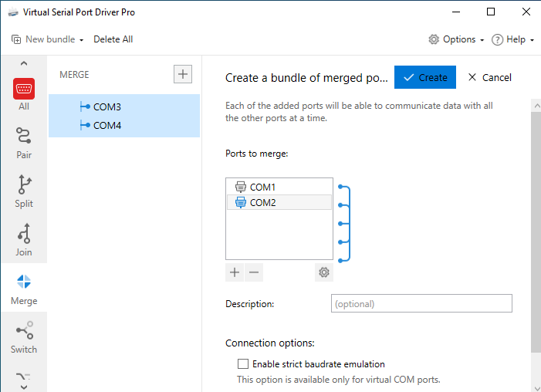The height and width of the screenshot is (392, 541).
Task: Click the COM1 port icon
Action: click(x=241, y=187)
